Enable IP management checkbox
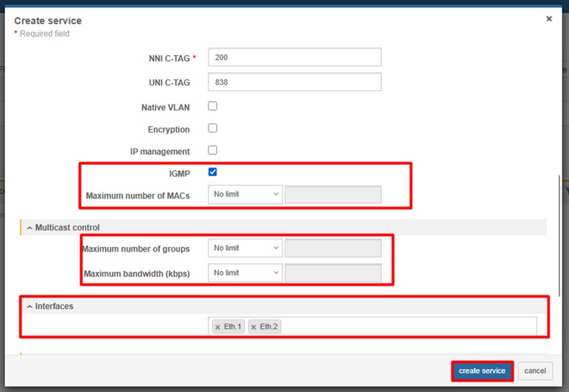Screen dimensions: 569x392 tap(213, 150)
